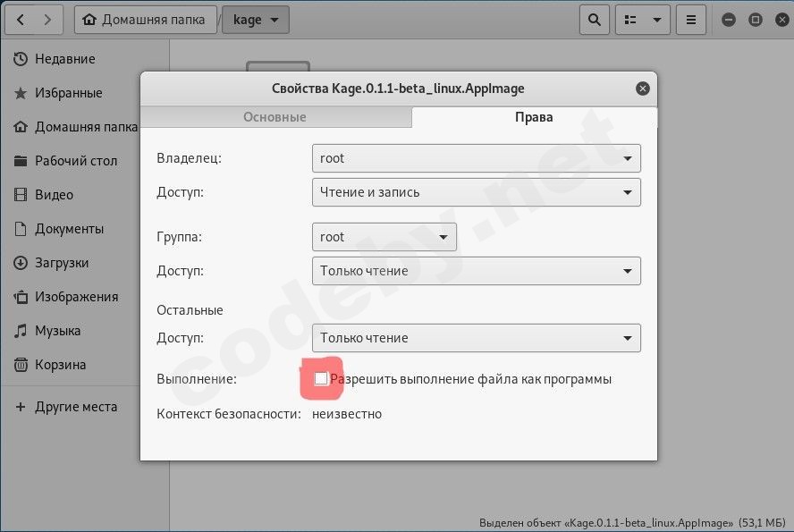Open the kage folder path dropdown
This screenshot has width=794, height=532.
tap(256, 20)
